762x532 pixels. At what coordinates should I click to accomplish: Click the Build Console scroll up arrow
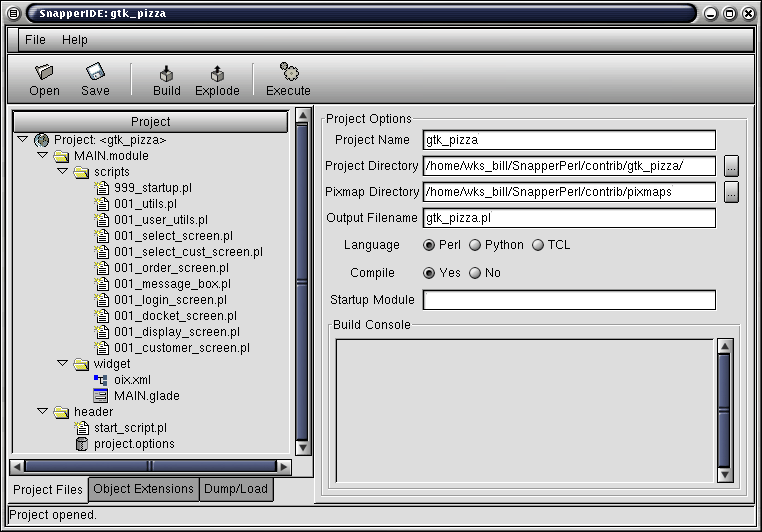[x=725, y=346]
